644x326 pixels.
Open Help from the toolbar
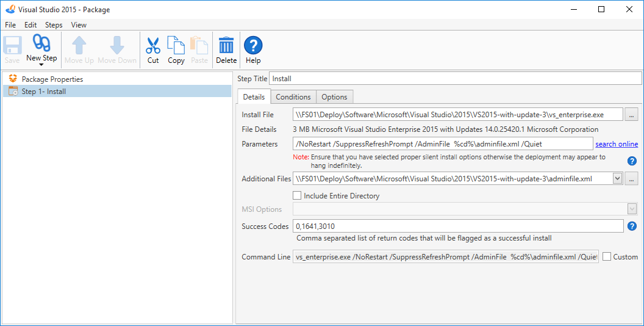point(253,46)
